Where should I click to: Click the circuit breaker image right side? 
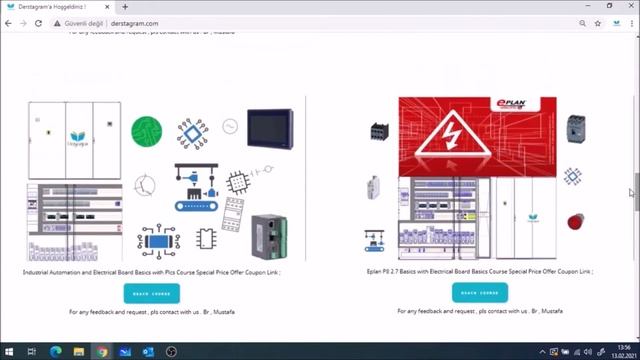coord(576,129)
